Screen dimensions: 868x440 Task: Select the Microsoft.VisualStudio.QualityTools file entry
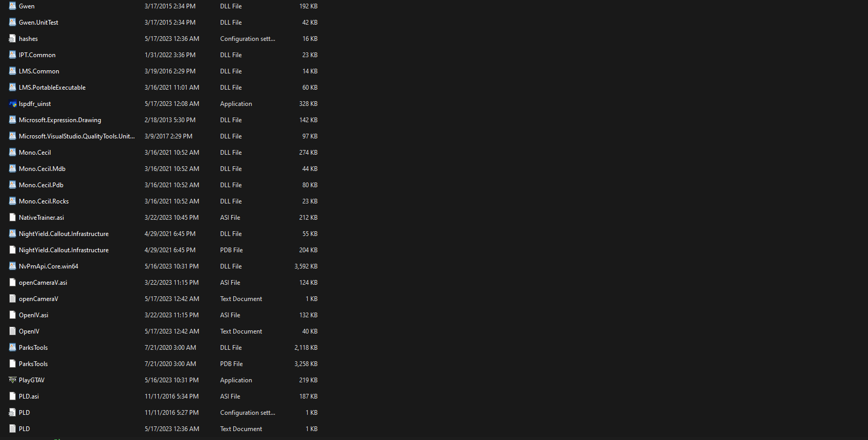(x=77, y=136)
